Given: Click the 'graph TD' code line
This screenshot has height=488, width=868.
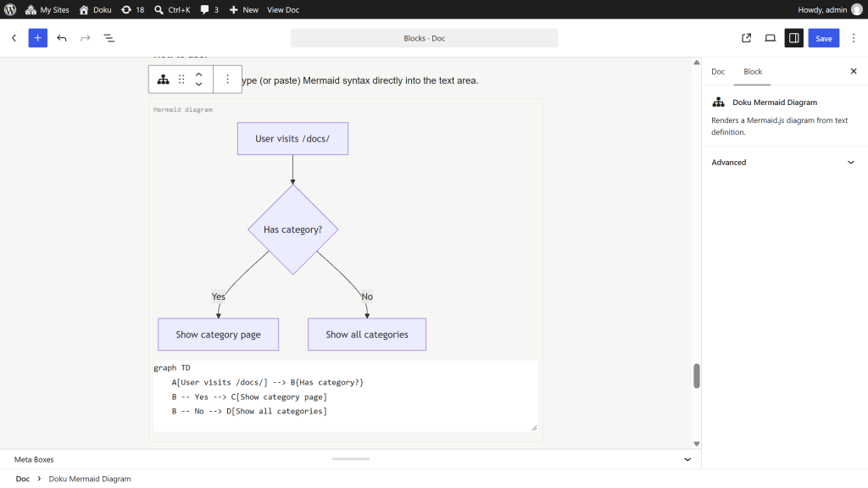Looking at the screenshot, I should 171,368.
